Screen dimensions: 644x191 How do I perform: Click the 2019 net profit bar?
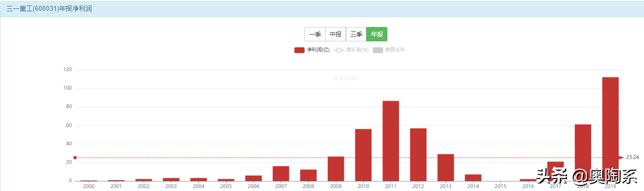click(610, 129)
